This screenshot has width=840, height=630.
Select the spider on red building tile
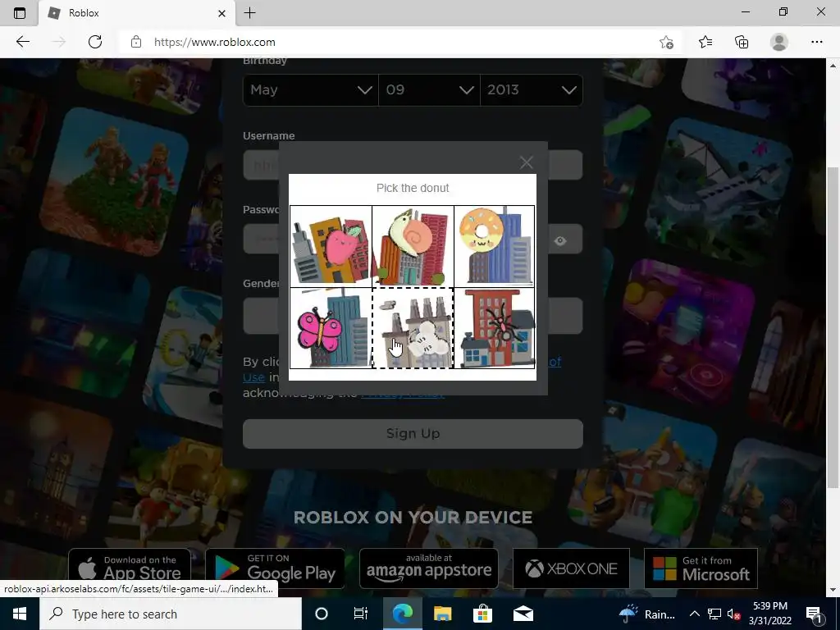494,328
